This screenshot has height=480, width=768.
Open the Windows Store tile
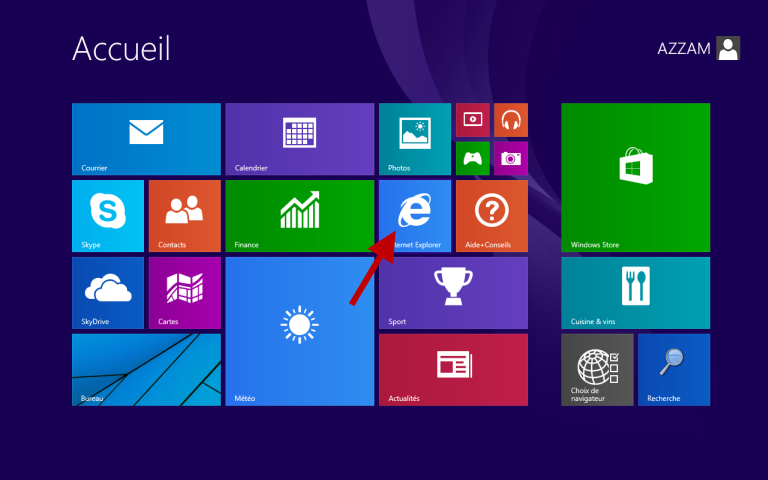pos(636,177)
